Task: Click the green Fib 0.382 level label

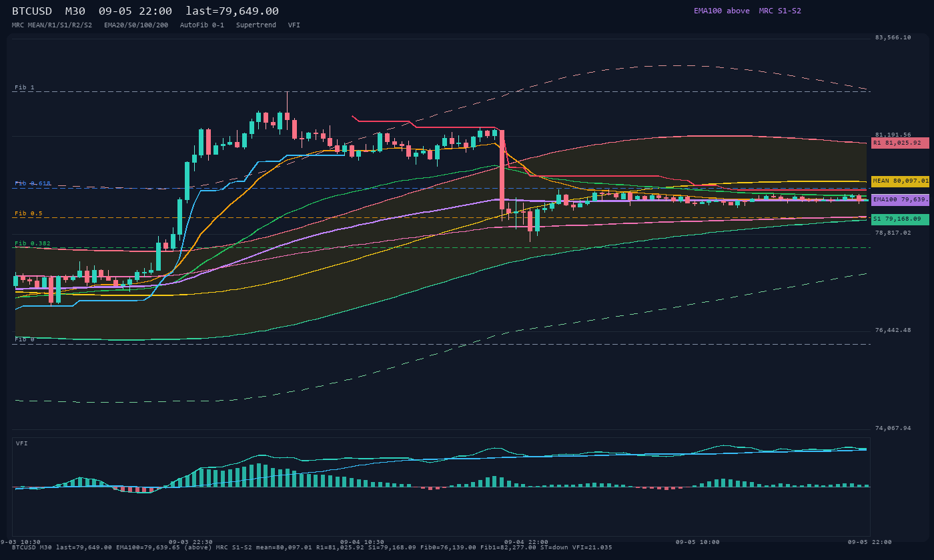Action: pyautogui.click(x=33, y=243)
